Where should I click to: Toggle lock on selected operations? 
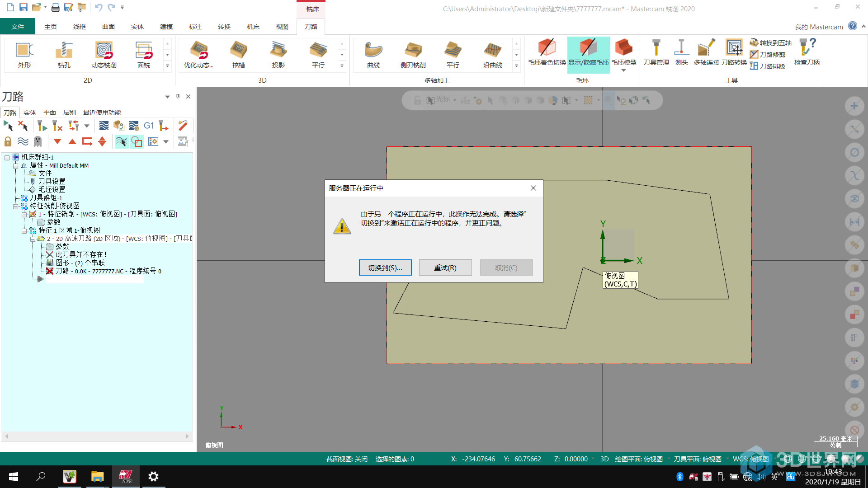point(8,141)
